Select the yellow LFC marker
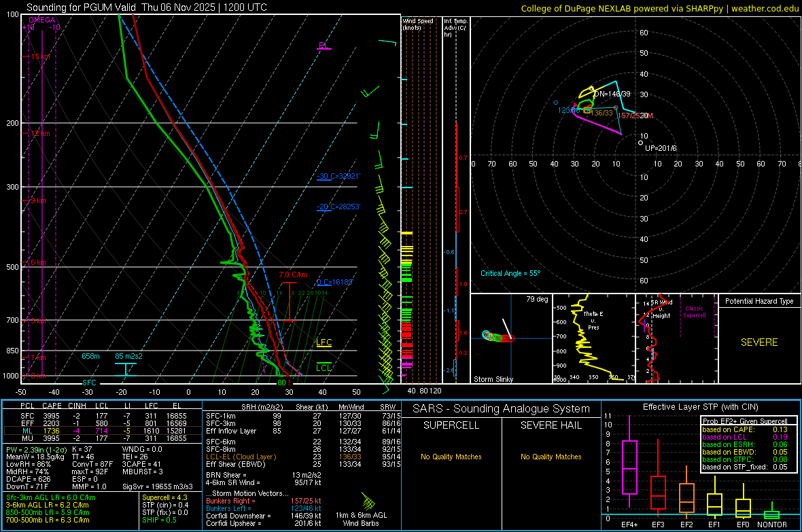 324,342
